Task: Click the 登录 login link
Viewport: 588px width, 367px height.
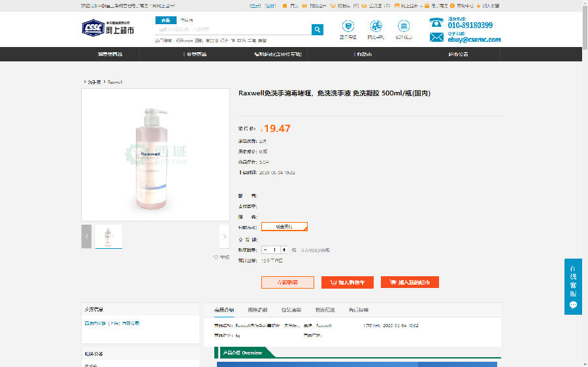Action: click(x=255, y=6)
